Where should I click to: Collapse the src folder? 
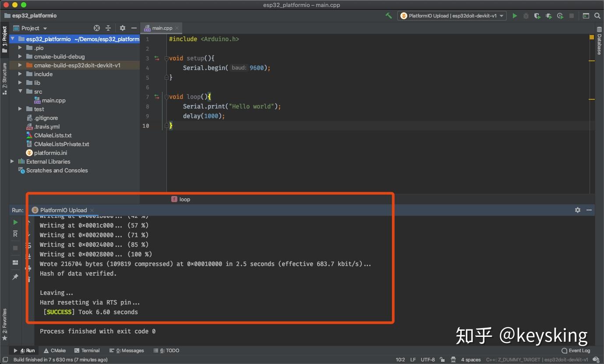click(x=19, y=91)
